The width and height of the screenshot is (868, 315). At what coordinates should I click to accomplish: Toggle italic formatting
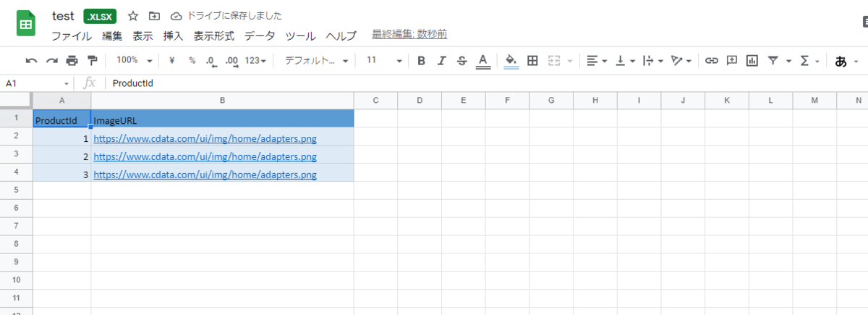pyautogui.click(x=441, y=61)
